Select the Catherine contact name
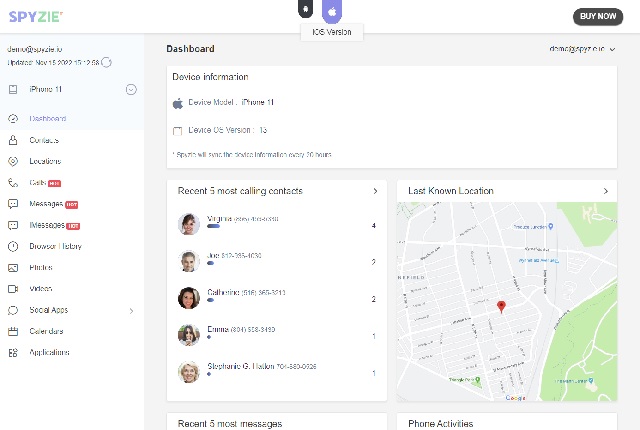Image resolution: width=640 pixels, height=430 pixels. (x=223, y=293)
